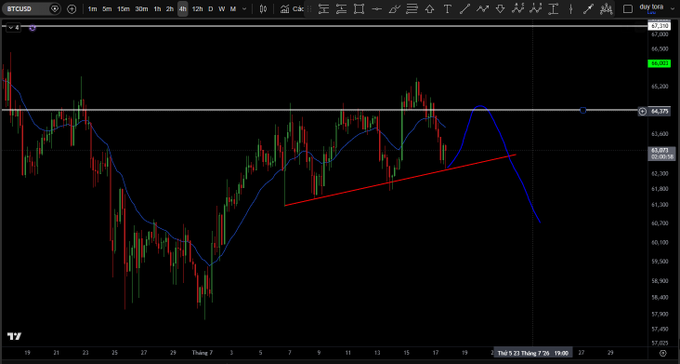
Task: Select the parallel lines drawing tool
Action: tap(412, 9)
